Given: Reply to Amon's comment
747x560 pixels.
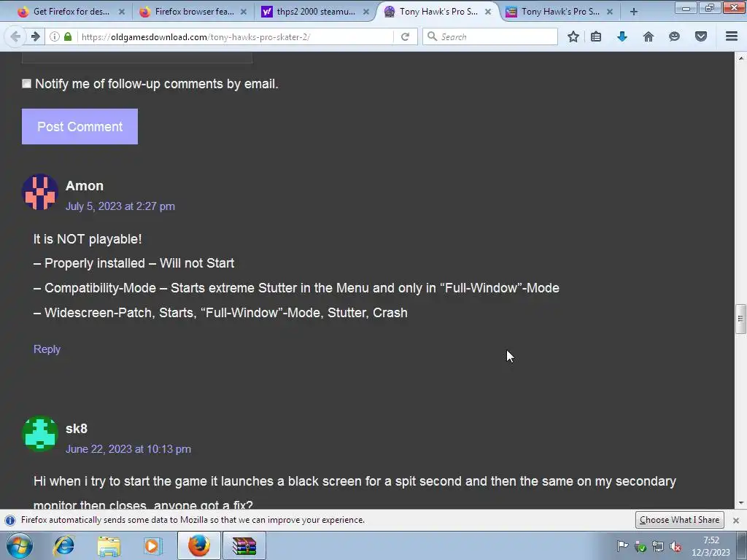Looking at the screenshot, I should 47,349.
